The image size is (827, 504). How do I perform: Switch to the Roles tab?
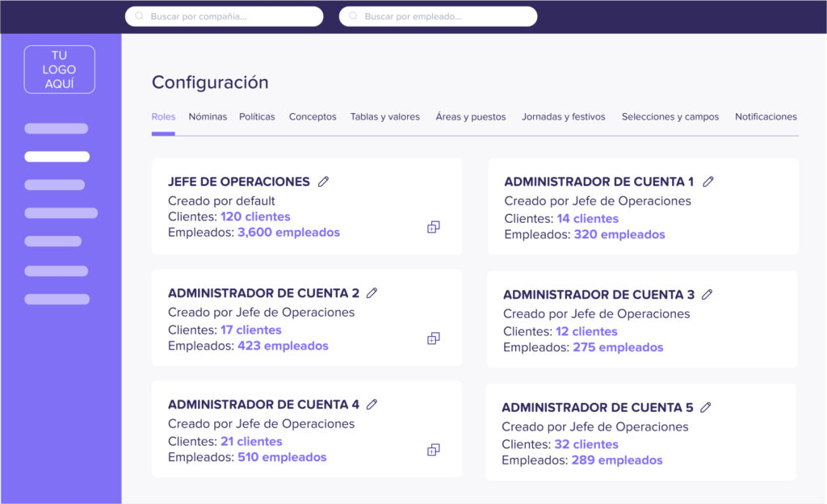click(x=163, y=116)
